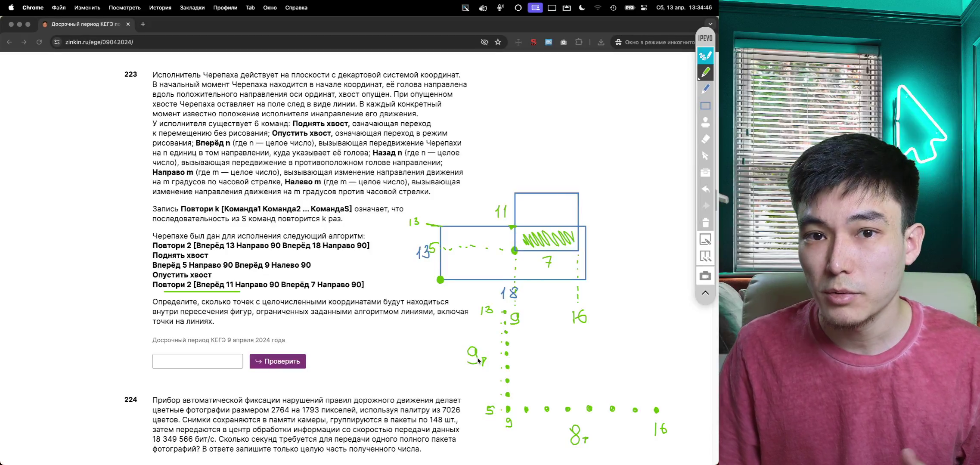Select the green marker pen tool
The height and width of the screenshot is (465, 980).
coord(705,72)
